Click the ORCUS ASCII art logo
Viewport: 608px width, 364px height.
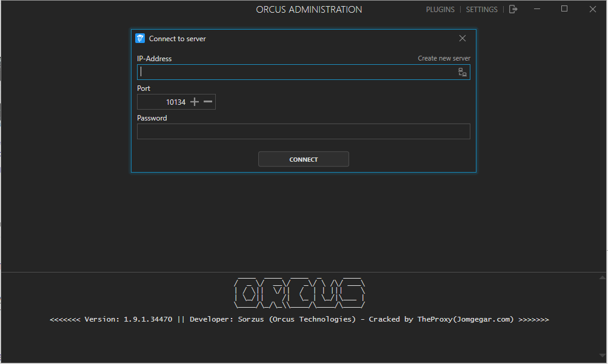pos(299,293)
